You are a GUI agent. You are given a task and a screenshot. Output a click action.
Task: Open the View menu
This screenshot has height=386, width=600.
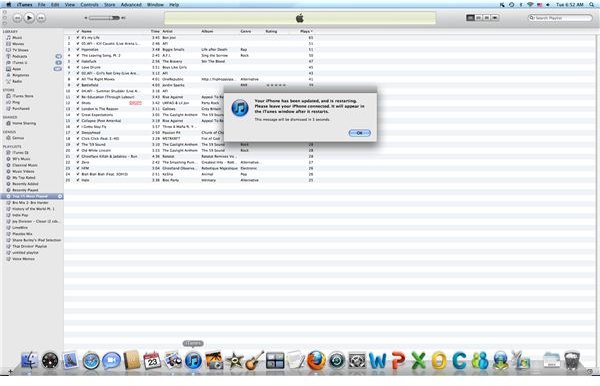(70, 5)
